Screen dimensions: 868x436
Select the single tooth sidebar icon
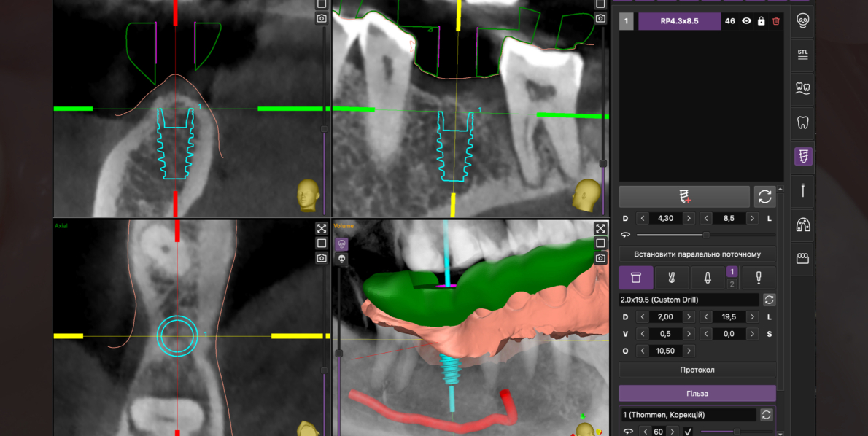click(803, 122)
